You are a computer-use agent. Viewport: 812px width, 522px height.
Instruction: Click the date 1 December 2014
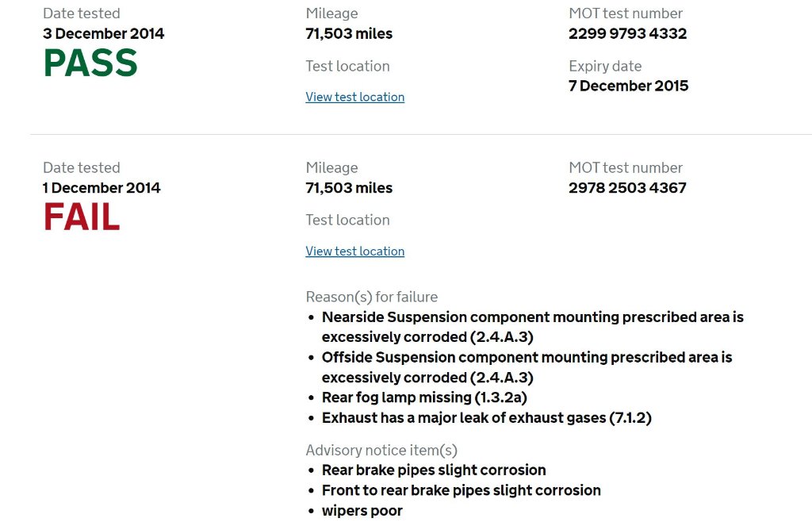101,188
